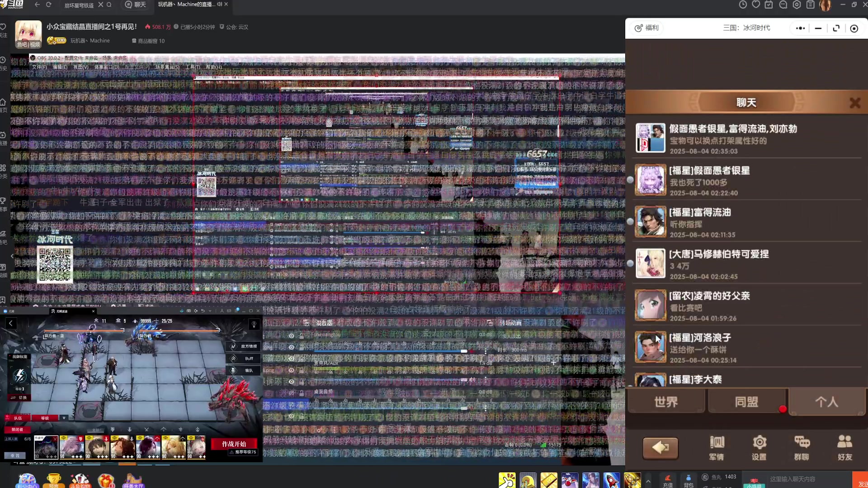The height and width of the screenshot is (488, 868).
Task: Click the lightbulb hint icon in the game
Action: pos(254,324)
